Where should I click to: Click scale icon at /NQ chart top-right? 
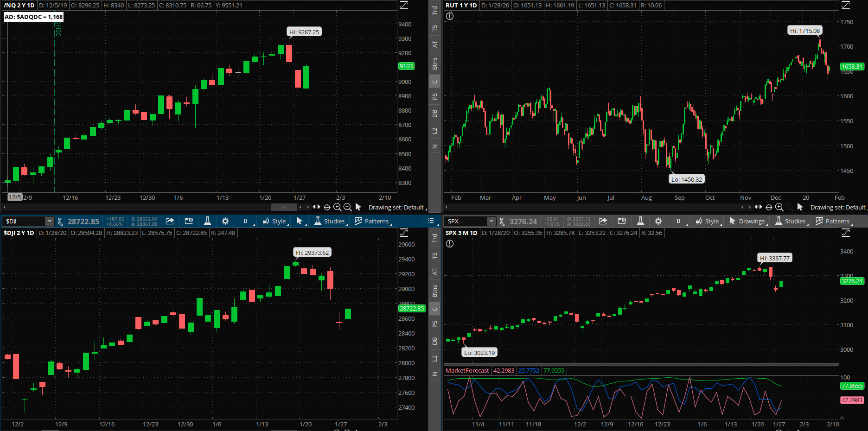point(404,5)
